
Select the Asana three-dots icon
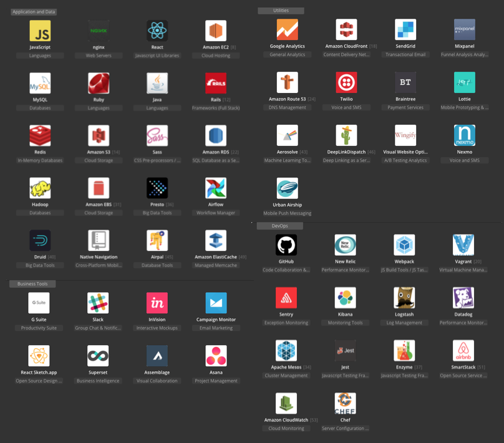tap(216, 355)
